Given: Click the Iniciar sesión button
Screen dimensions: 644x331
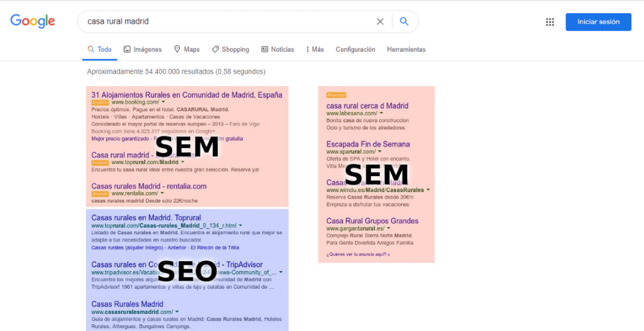Looking at the screenshot, I should pyautogui.click(x=599, y=22).
